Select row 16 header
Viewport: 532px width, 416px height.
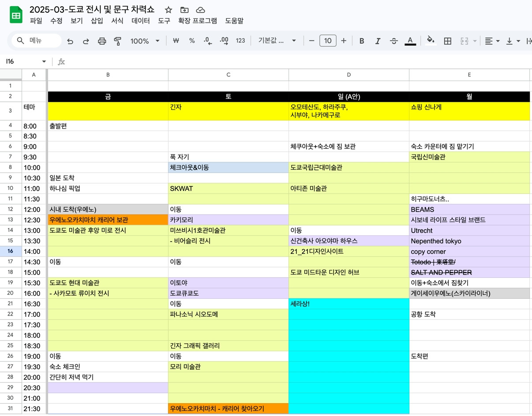click(x=11, y=251)
